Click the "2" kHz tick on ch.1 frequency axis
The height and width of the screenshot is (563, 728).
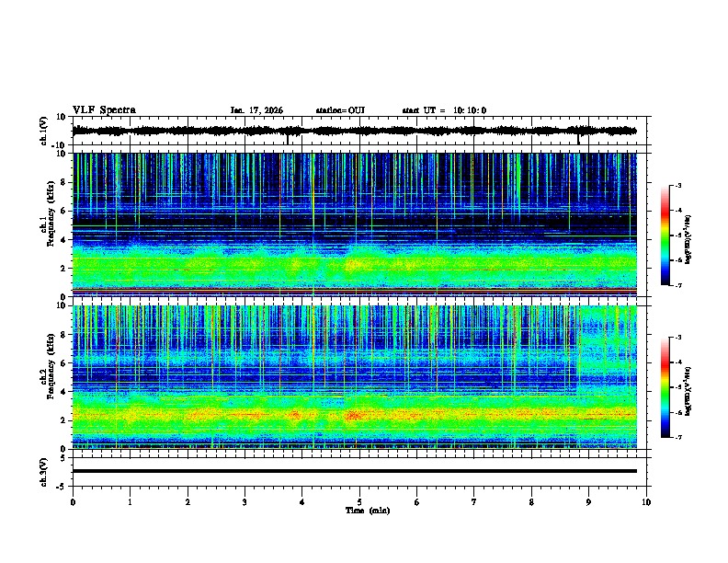[64, 269]
